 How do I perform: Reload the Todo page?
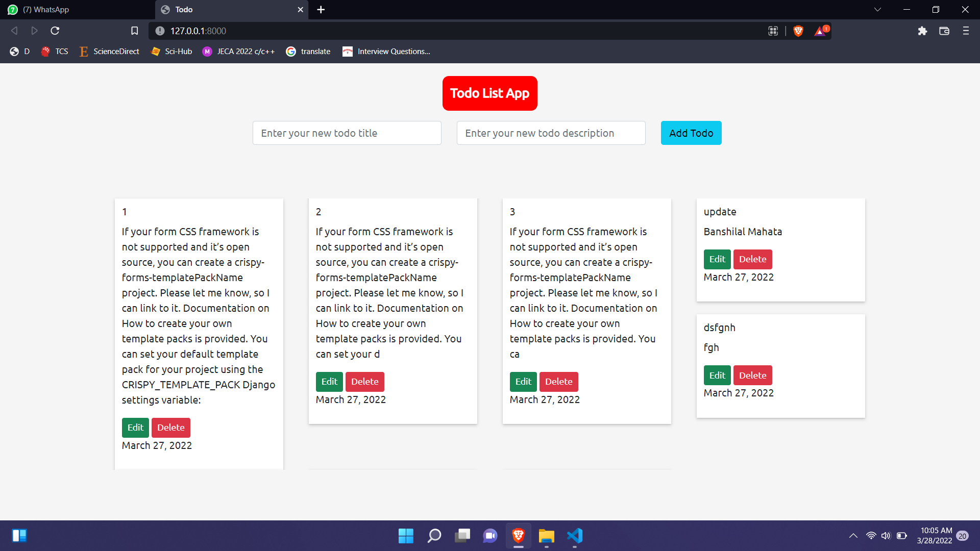tap(55, 31)
